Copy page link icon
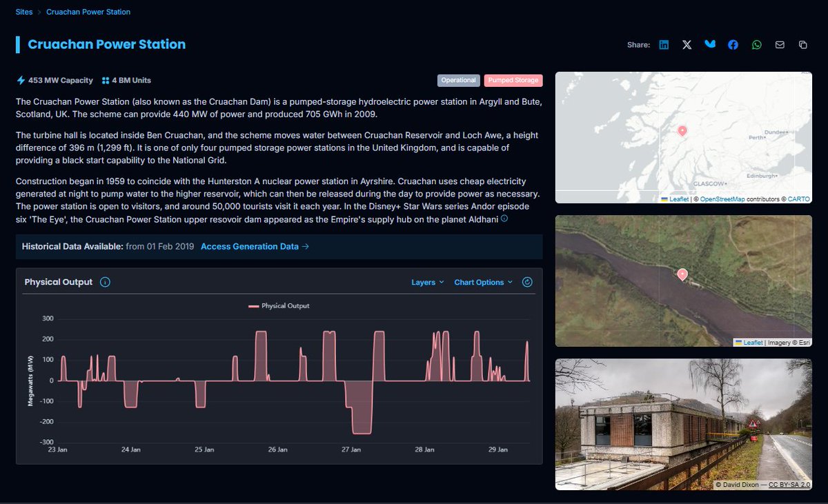The height and width of the screenshot is (504, 828). [802, 45]
